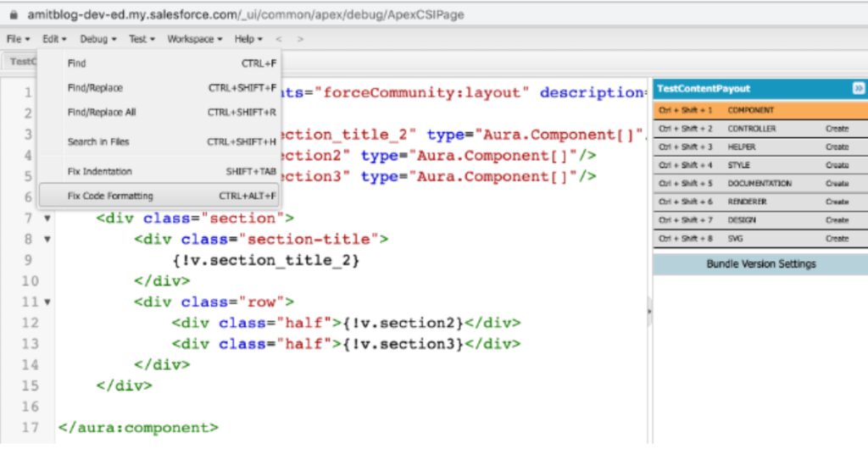Screen dimensions: 868x454
Task: Fold the row div on line 11
Action: coord(47,302)
